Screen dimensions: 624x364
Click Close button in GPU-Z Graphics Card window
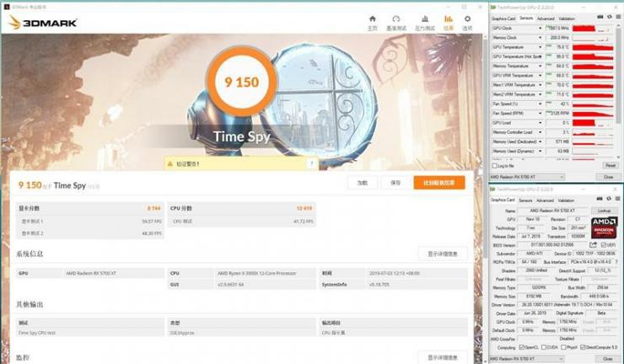[607, 359]
